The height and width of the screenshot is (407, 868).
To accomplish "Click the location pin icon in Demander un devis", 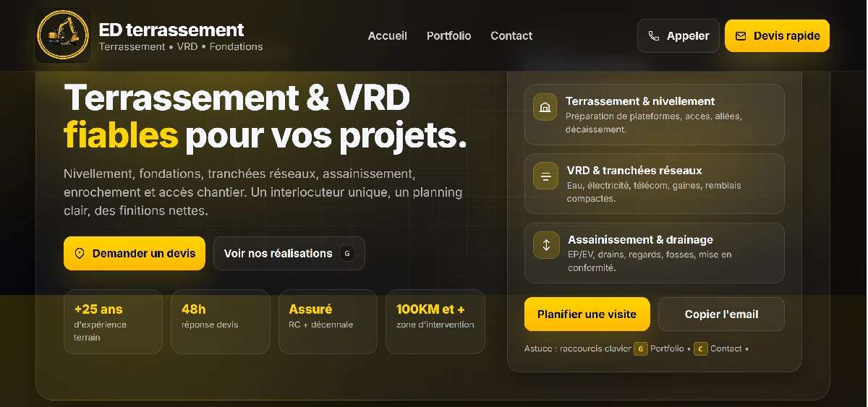I will (80, 254).
